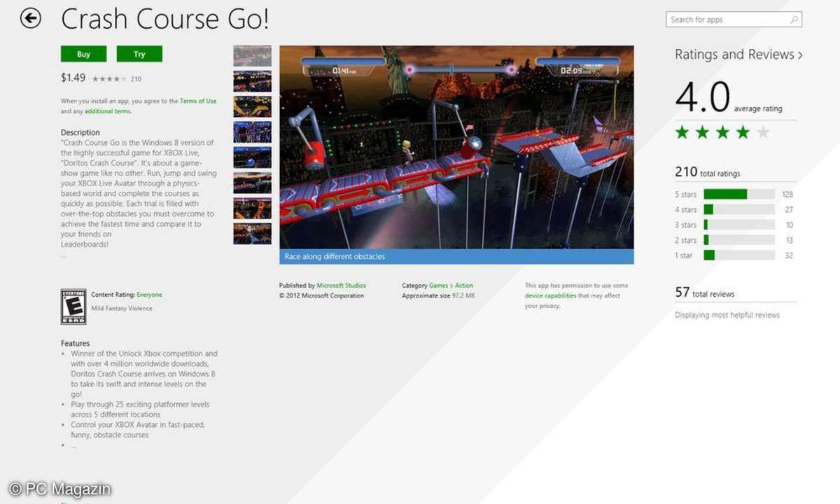Click 'Approximate size 97.2 MB' text
The height and width of the screenshot is (504, 840).
click(438, 296)
